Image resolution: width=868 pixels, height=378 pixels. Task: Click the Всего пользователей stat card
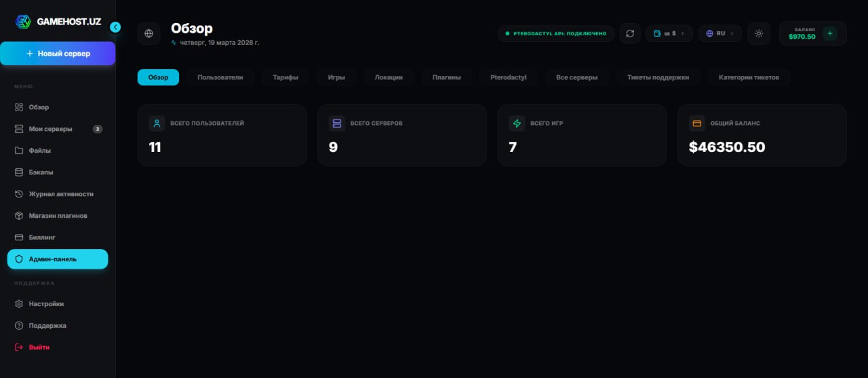222,135
